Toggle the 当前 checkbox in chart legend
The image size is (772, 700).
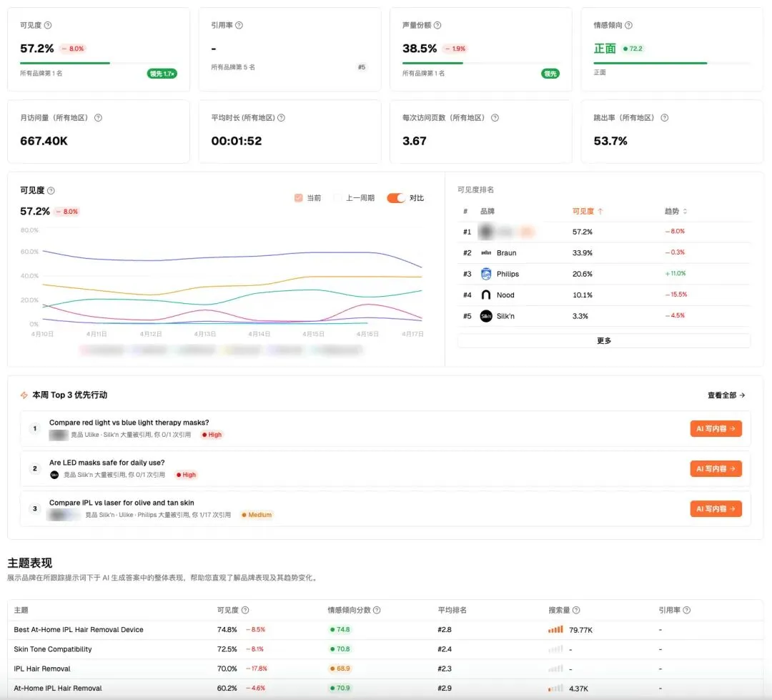[298, 198]
